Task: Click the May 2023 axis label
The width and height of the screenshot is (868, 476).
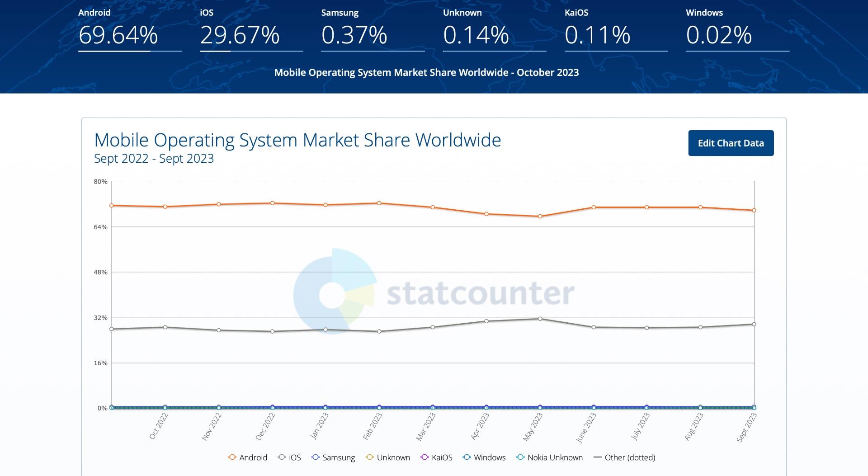Action: pyautogui.click(x=533, y=427)
